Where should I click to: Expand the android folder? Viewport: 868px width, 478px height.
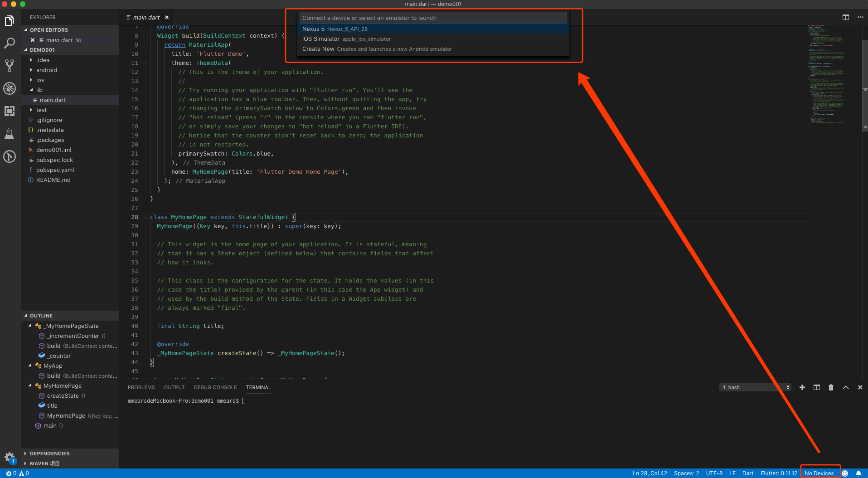(31, 70)
